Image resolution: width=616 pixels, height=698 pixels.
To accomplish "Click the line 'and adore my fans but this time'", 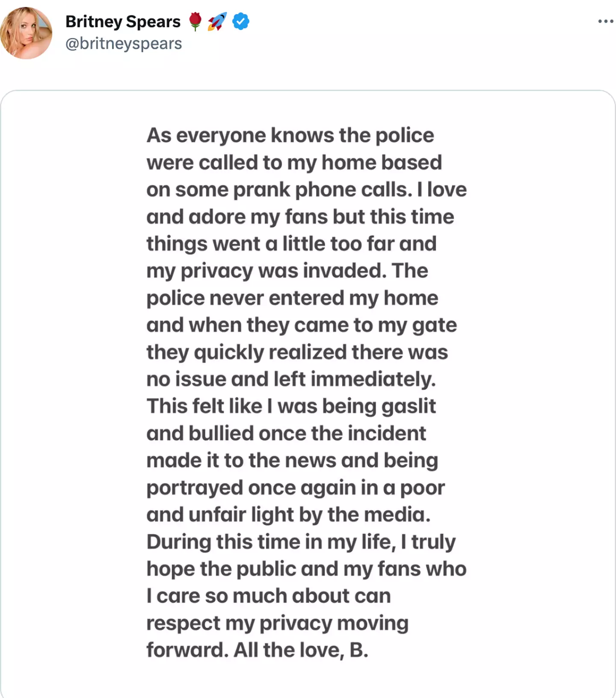I will pyautogui.click(x=300, y=217).
